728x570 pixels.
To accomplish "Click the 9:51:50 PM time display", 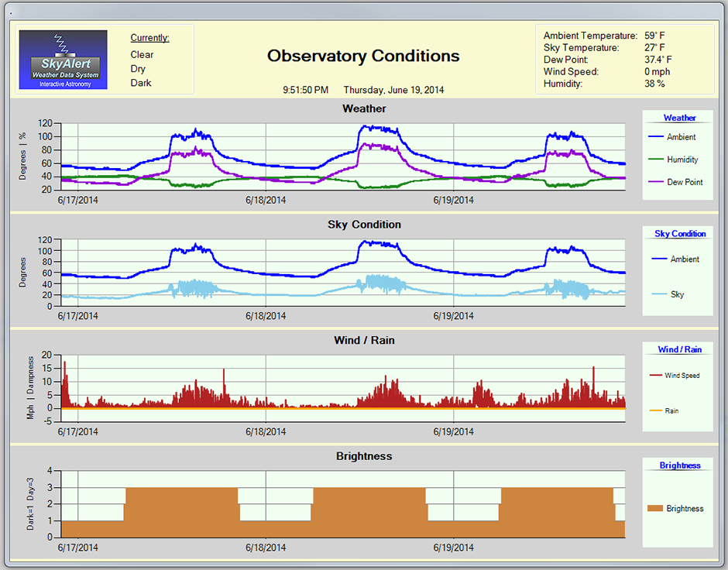I will click(305, 90).
